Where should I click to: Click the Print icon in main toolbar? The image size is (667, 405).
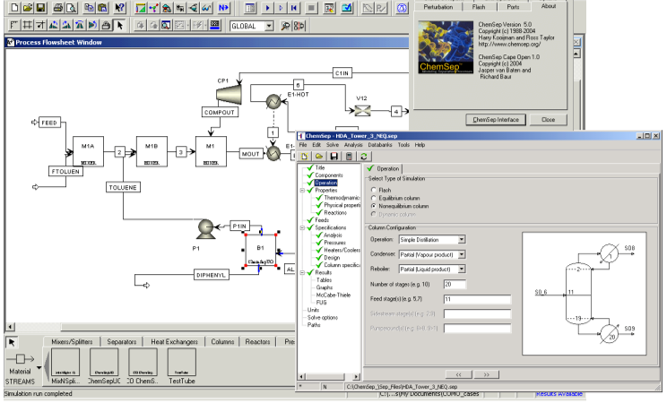pyautogui.click(x=58, y=7)
